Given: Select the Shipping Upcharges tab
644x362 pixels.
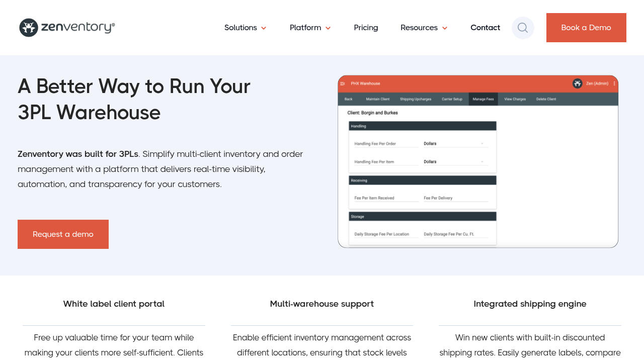Looking at the screenshot, I should (416, 99).
